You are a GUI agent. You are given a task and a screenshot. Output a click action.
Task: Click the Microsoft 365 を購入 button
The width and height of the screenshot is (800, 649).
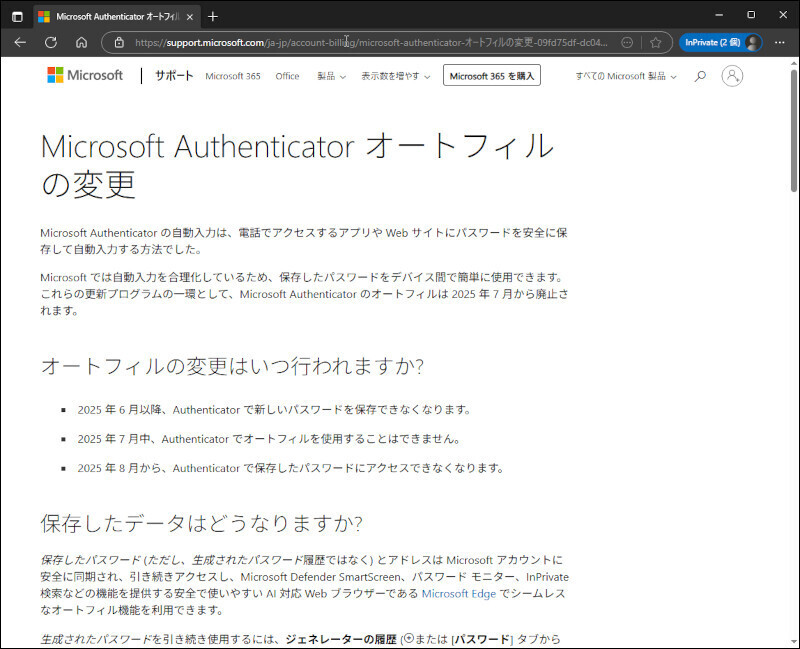[492, 76]
